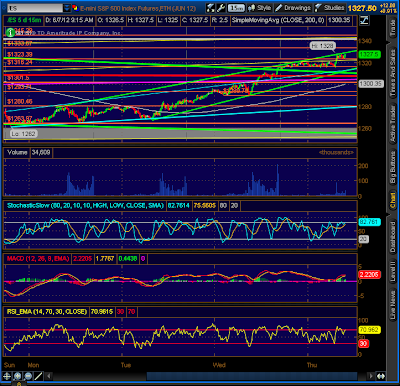Click the scroll left arrow on time axis
400x386 pixels.
[x=49, y=376]
